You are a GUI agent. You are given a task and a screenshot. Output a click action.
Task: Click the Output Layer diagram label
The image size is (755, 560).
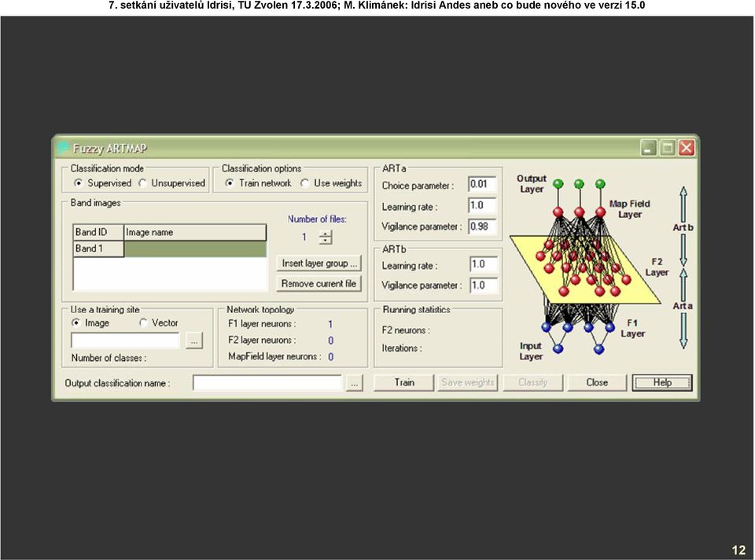(x=532, y=183)
